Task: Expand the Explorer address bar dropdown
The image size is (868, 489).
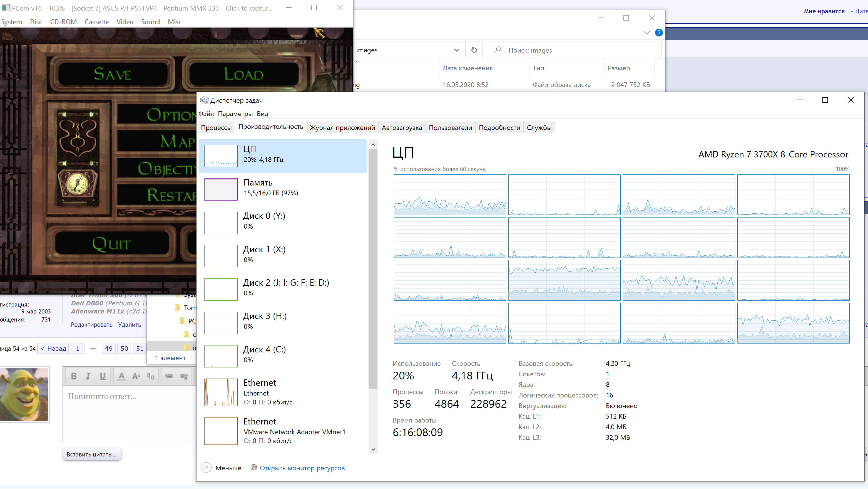Action: 457,50
